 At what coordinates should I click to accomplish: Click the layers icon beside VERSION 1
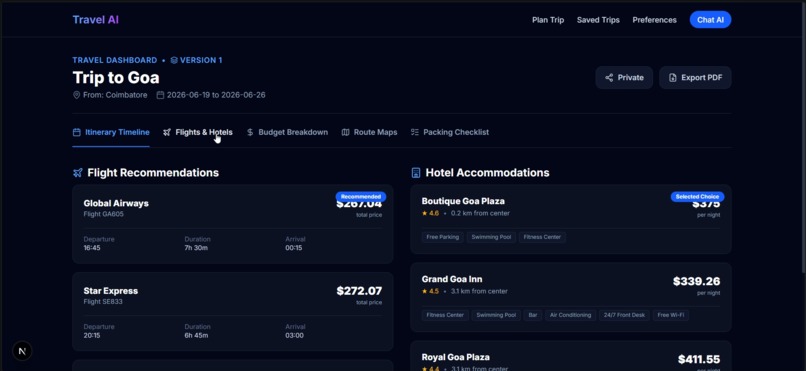tap(174, 60)
